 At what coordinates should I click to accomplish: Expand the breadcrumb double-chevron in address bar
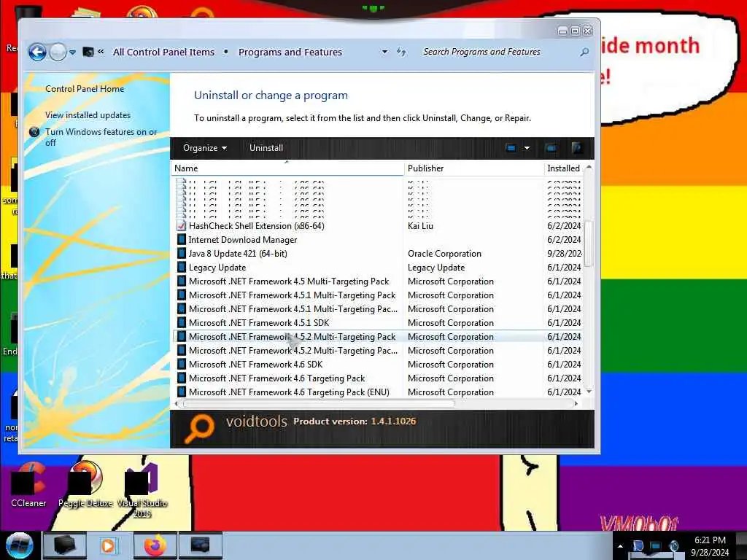[101, 52]
